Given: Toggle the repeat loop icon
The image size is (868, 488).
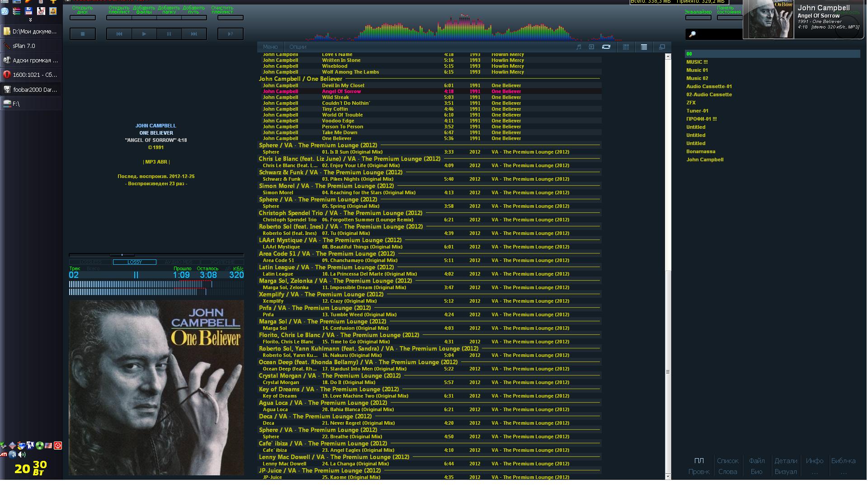Looking at the screenshot, I should pyautogui.click(x=606, y=47).
